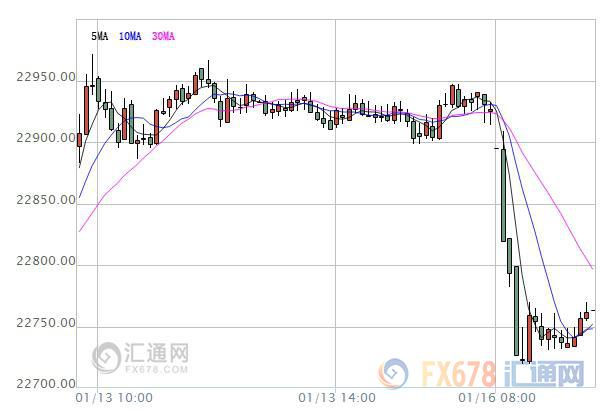
Task: Click the 22700.00 price axis label
Action: coord(46,384)
